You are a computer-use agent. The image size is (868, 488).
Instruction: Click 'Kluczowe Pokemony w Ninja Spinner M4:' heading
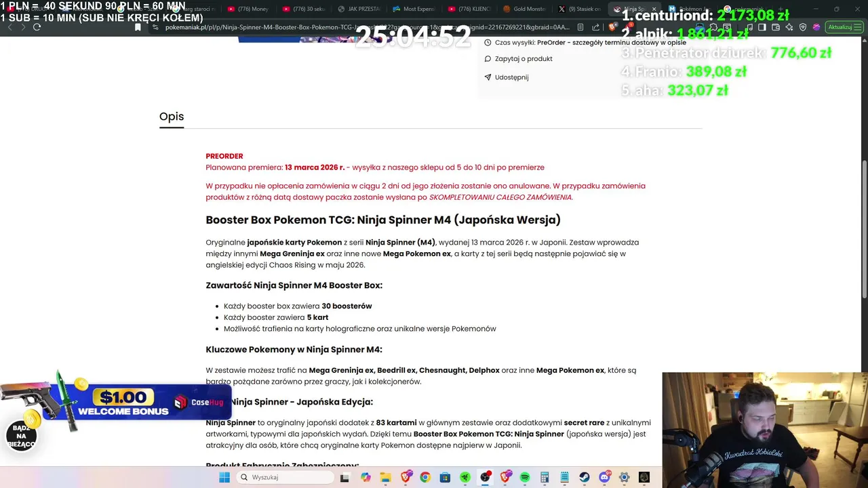coord(294,350)
